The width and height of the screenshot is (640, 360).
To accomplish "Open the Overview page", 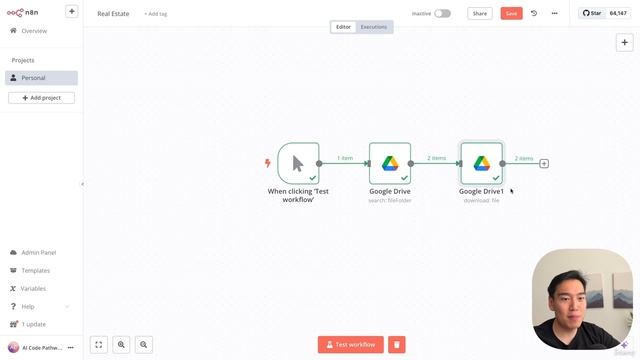I will (x=34, y=31).
